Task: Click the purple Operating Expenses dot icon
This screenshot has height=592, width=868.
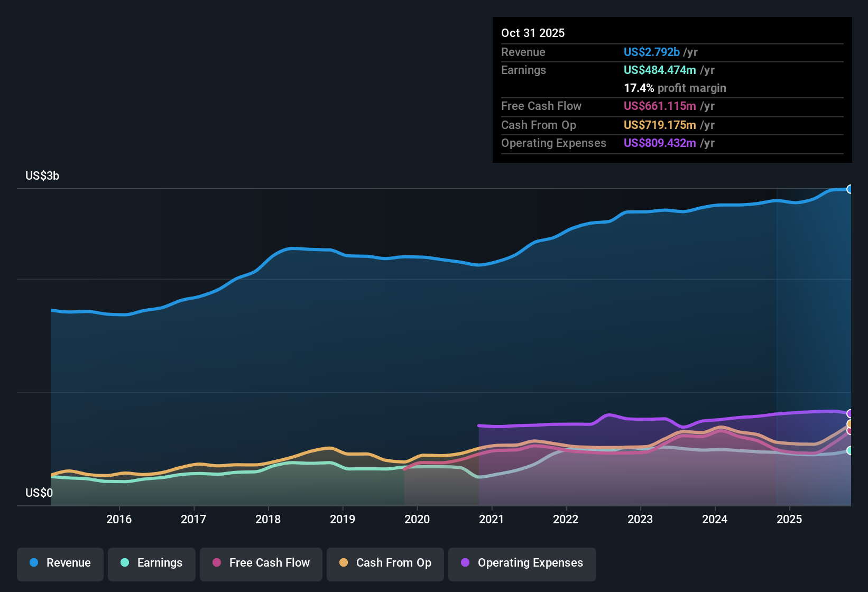Action: [x=464, y=563]
